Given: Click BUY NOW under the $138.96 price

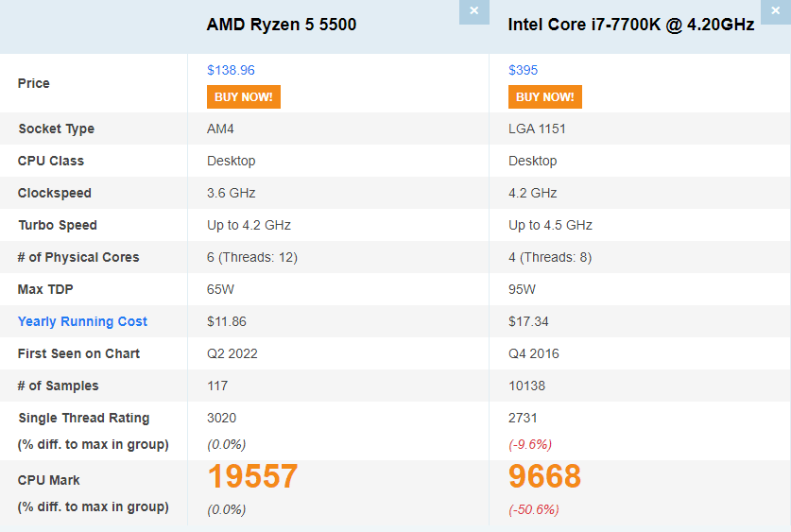Looking at the screenshot, I should [244, 96].
